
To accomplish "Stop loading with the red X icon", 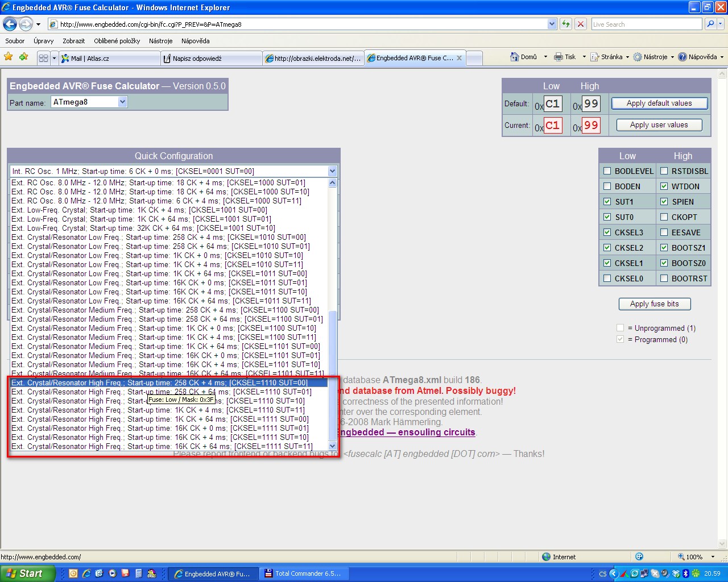I will tap(581, 24).
